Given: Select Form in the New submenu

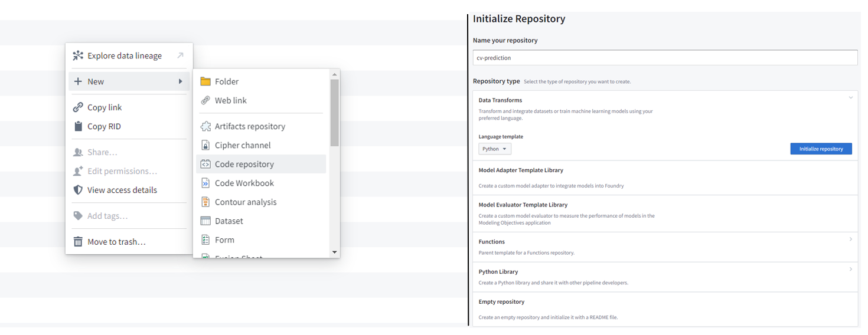Looking at the screenshot, I should pos(261,239).
